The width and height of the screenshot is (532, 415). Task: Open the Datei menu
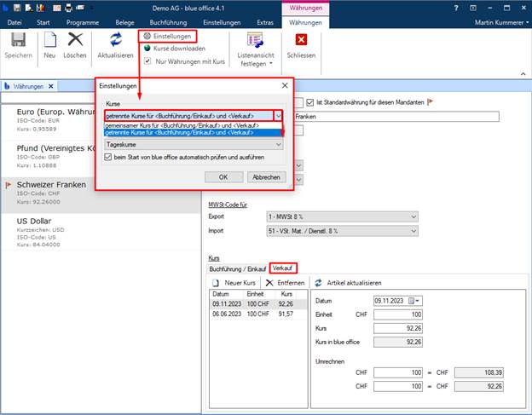[14, 23]
